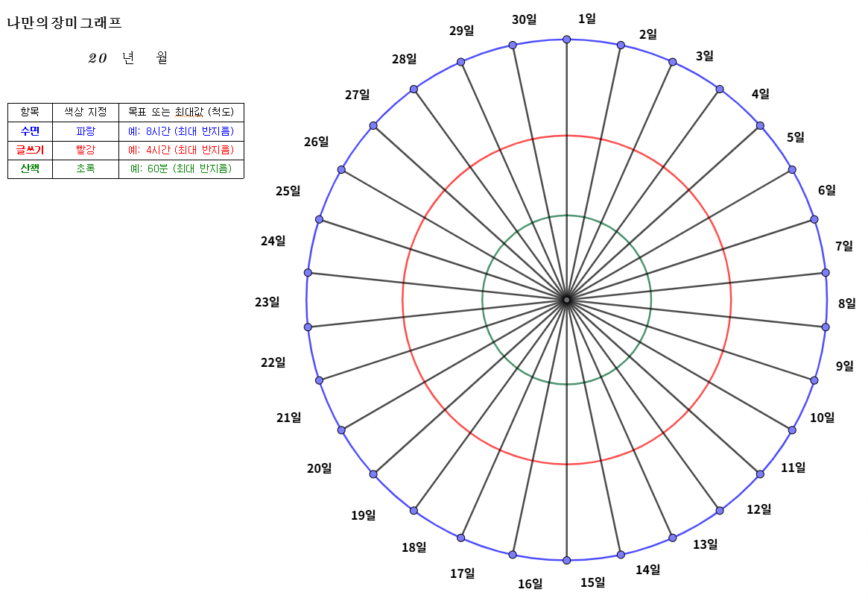Select the blue point for 25일
Viewport: 868px width, 601px height.
[x=319, y=219]
